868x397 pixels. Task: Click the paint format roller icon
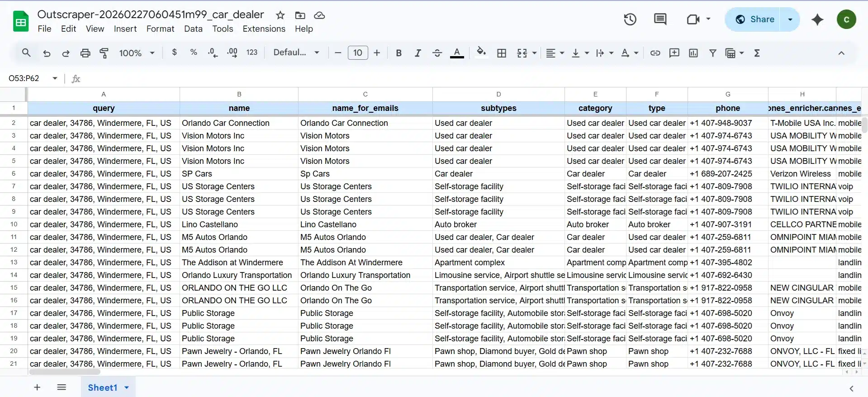104,53
